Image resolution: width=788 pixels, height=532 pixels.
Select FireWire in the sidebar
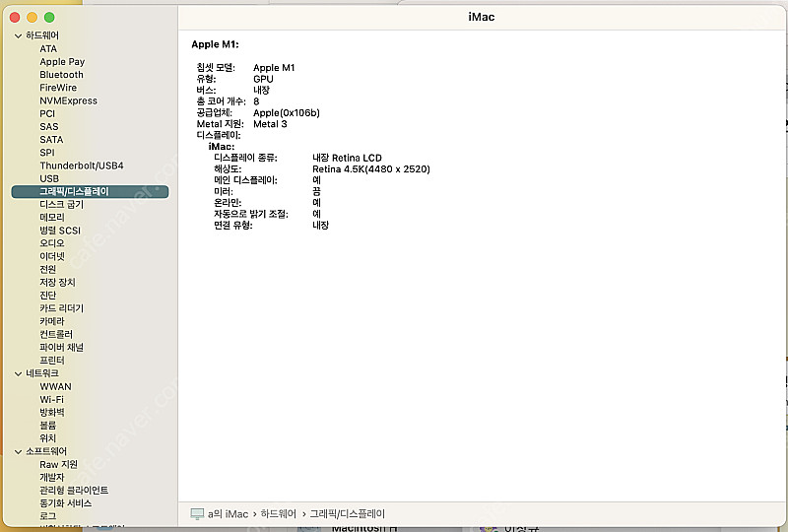tap(58, 88)
